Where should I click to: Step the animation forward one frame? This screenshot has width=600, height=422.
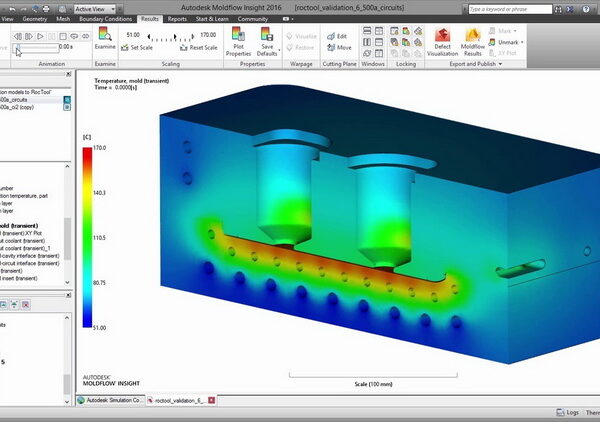(x=29, y=36)
